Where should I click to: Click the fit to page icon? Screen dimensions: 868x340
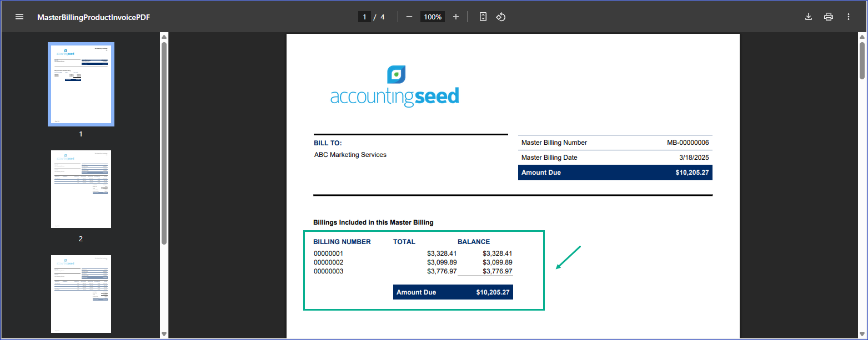pos(483,17)
